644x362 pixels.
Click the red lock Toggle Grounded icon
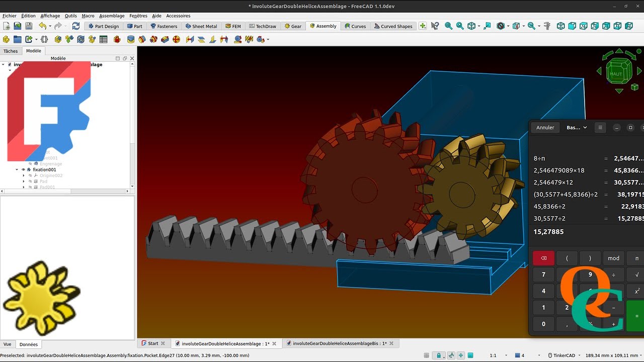point(117,39)
